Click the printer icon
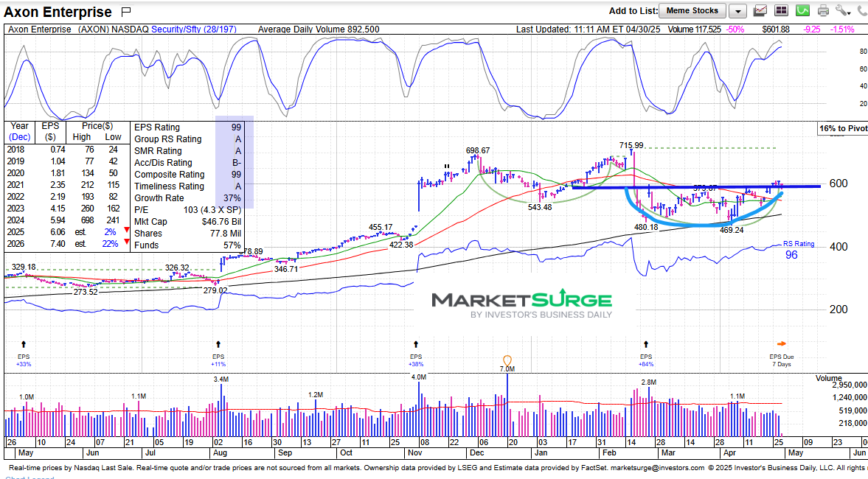868x479 pixels. [823, 10]
